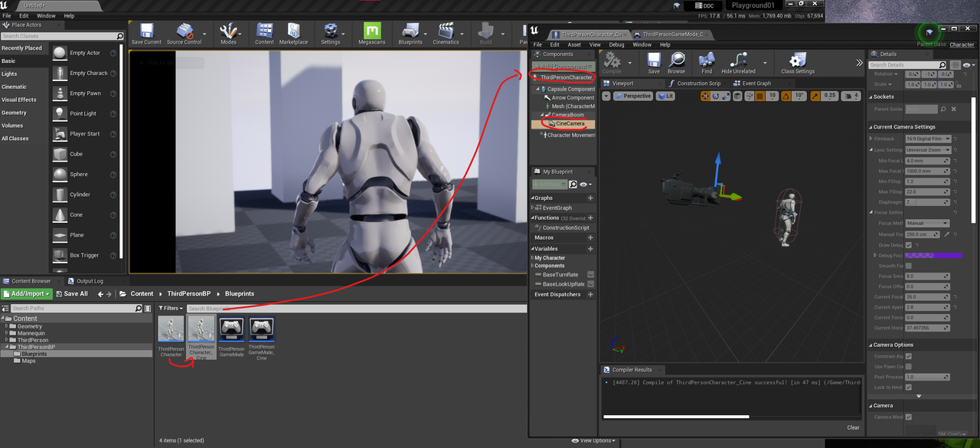The width and height of the screenshot is (980, 448).
Task: Click the Debug Focus Plane purple color swatch
Action: [933, 255]
